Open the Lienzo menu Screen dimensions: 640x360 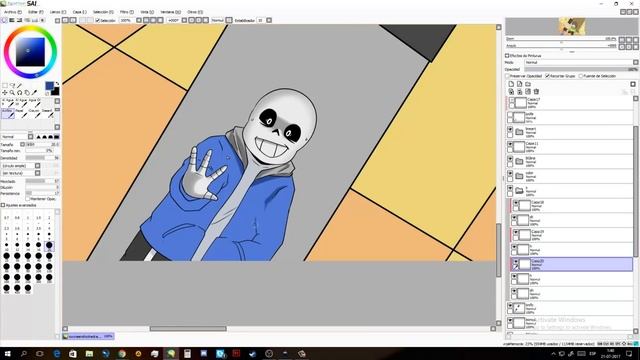(58, 12)
